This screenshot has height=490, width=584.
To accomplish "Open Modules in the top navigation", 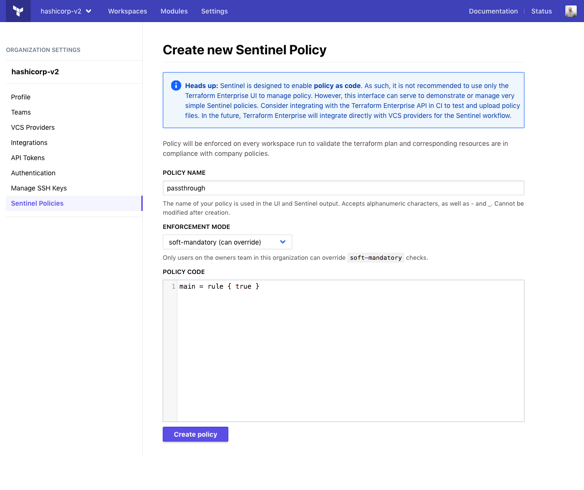I will (x=174, y=11).
